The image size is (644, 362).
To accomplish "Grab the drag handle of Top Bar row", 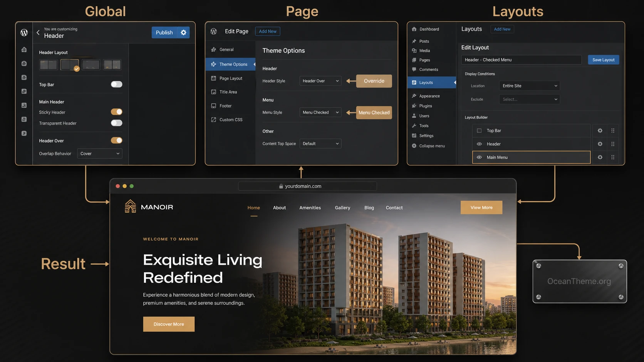I will pyautogui.click(x=613, y=130).
